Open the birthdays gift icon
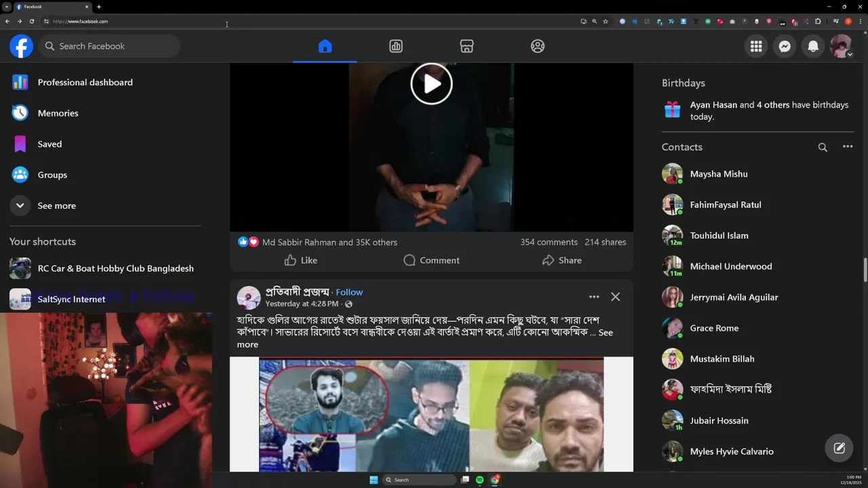The image size is (868, 488). (x=672, y=110)
